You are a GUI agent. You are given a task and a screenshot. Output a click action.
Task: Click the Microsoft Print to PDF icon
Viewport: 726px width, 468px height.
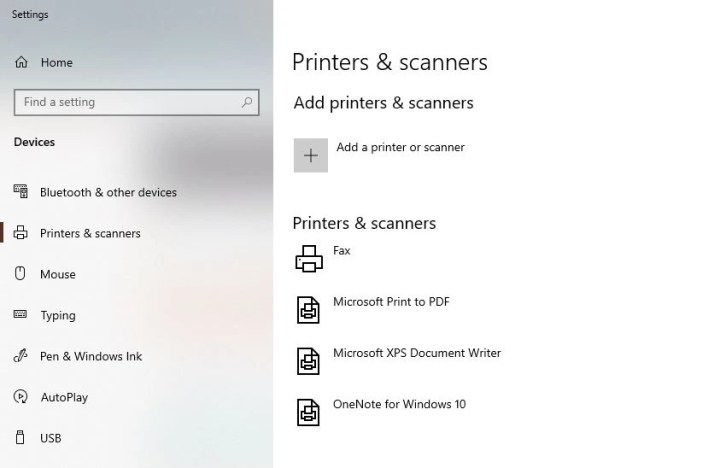pos(308,310)
